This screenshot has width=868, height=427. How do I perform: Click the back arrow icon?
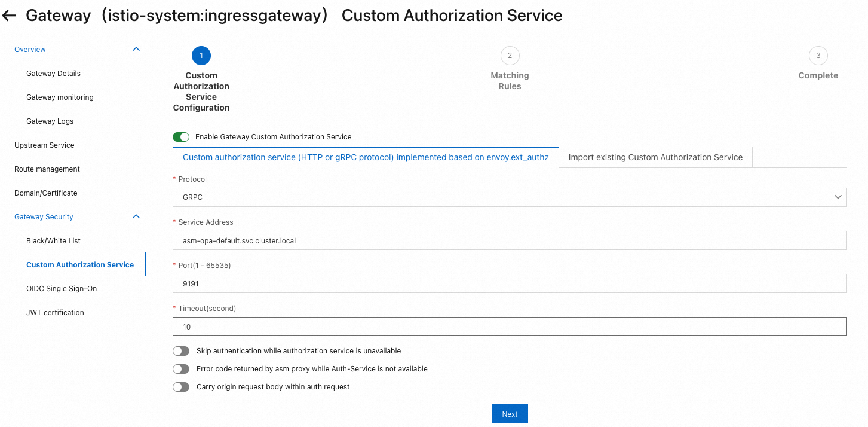10,16
